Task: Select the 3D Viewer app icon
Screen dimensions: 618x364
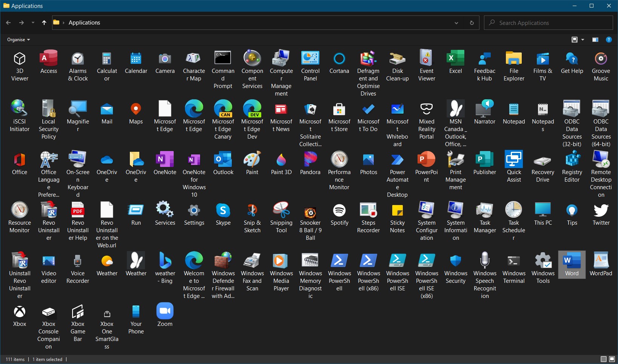Action: tap(20, 59)
